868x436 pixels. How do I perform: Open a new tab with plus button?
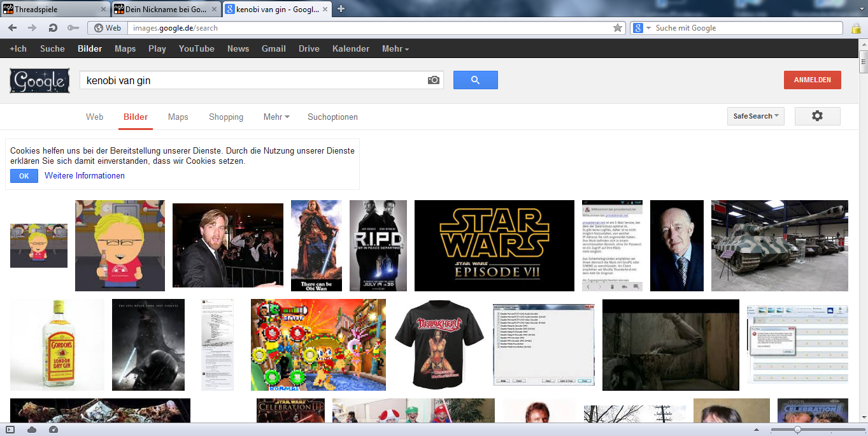pyautogui.click(x=341, y=9)
